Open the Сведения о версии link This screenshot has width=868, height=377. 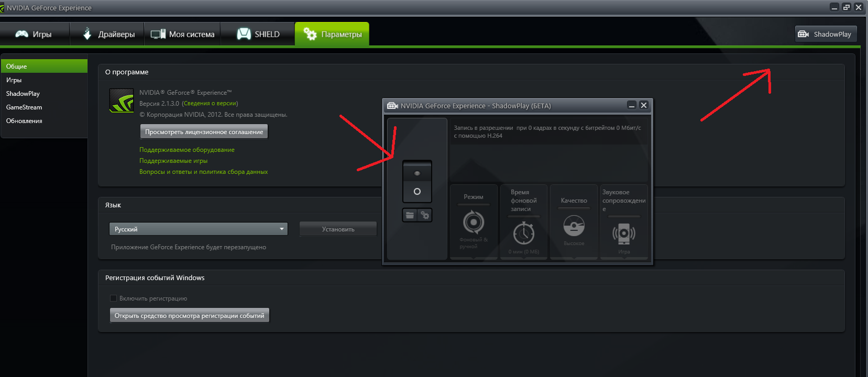(210, 104)
